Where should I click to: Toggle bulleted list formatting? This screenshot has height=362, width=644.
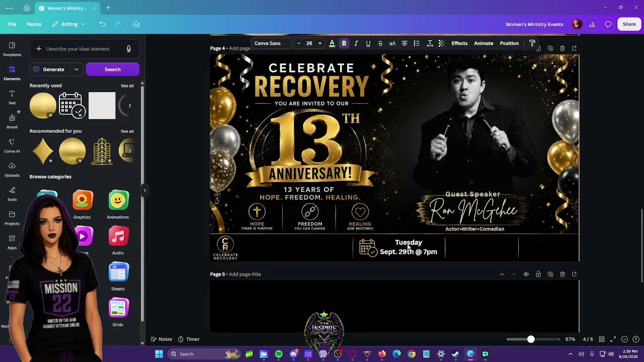pyautogui.click(x=417, y=43)
